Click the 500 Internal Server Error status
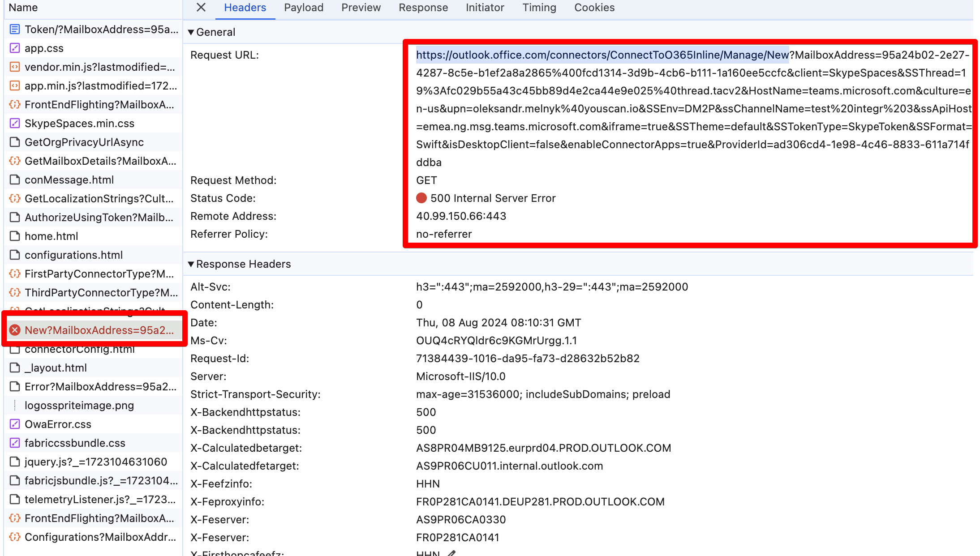Image resolution: width=980 pixels, height=556 pixels. point(493,198)
